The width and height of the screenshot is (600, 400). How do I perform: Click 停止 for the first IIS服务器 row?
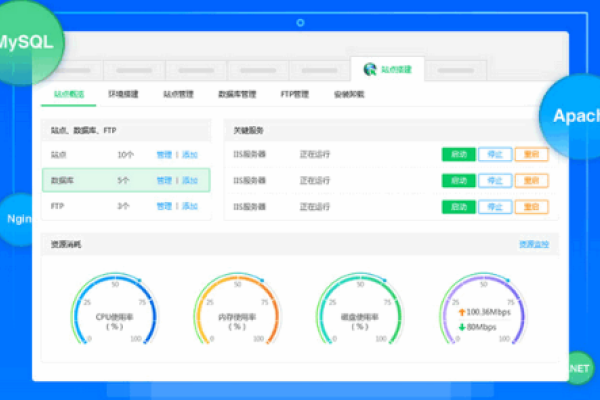[x=495, y=154]
